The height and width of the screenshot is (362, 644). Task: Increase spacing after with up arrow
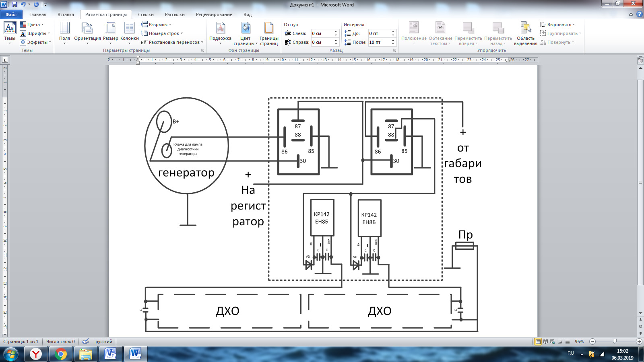click(x=393, y=40)
